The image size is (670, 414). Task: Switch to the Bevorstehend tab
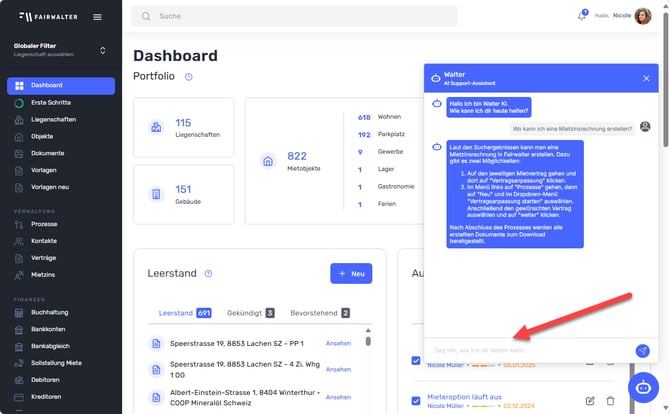point(312,313)
